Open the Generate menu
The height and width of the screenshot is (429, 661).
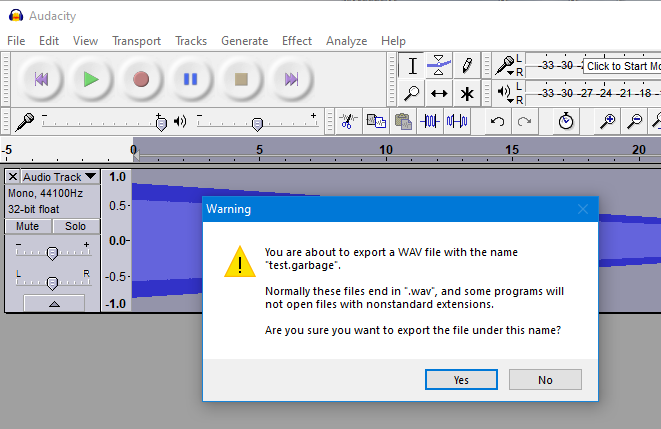coord(245,41)
